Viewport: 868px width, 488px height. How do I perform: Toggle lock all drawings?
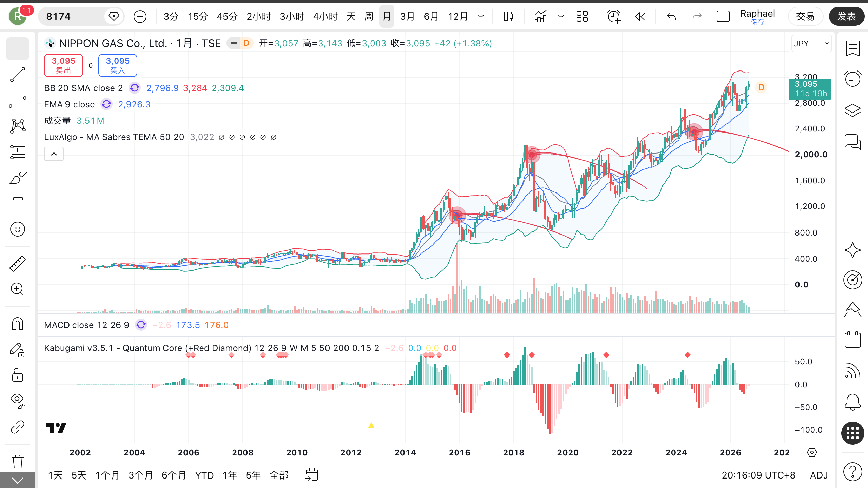(x=18, y=375)
